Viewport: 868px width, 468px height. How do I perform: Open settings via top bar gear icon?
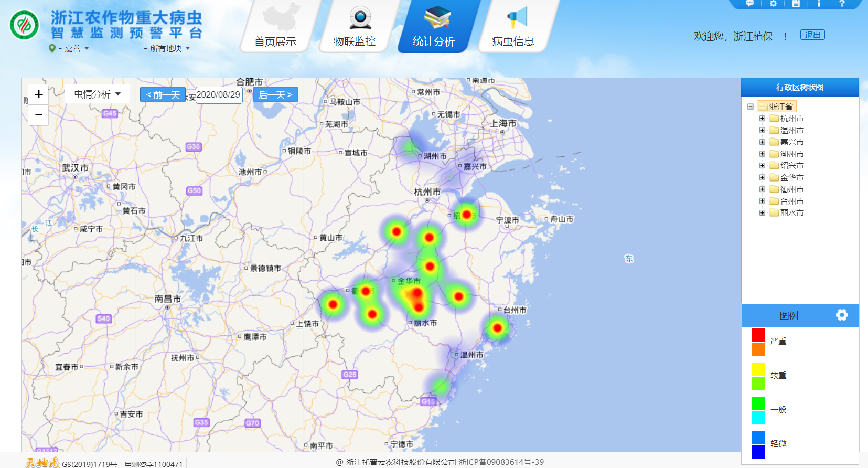coord(773,4)
